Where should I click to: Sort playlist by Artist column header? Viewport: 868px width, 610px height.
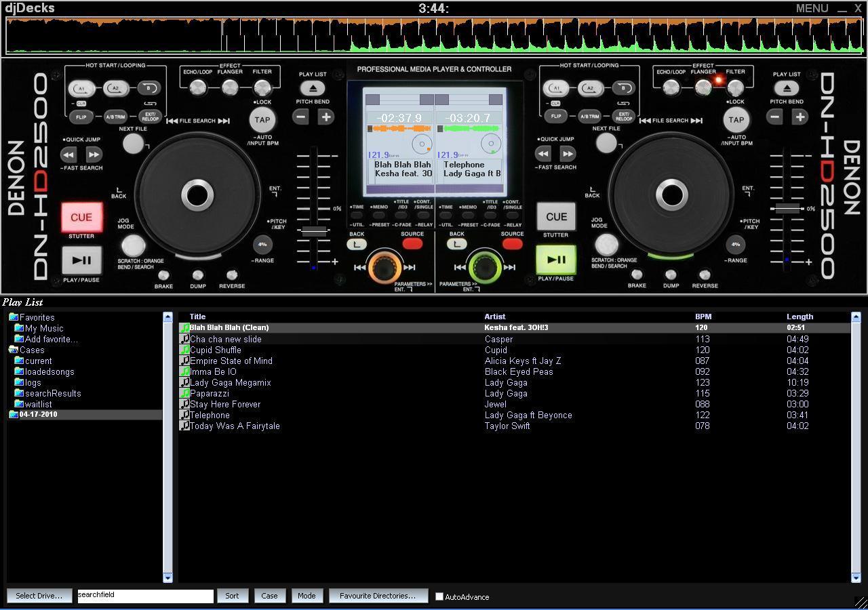coord(494,317)
